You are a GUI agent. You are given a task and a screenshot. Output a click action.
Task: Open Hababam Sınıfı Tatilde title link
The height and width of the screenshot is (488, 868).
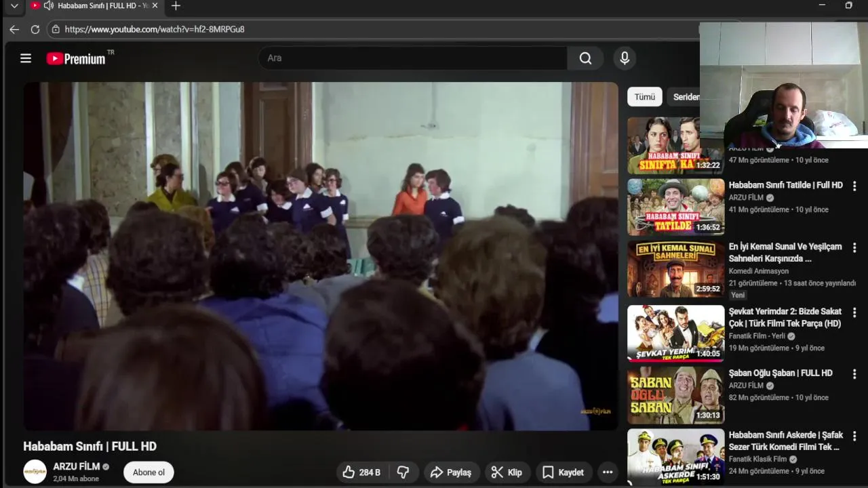[x=786, y=185]
